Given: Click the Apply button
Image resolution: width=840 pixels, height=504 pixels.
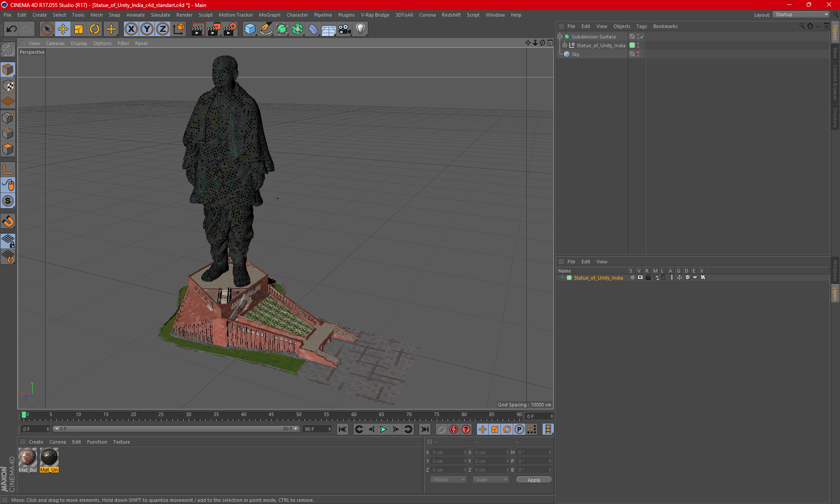Looking at the screenshot, I should 534,480.
